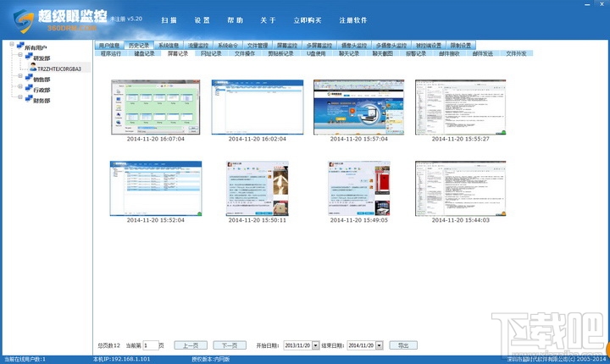The image size is (610, 364).
Task: Click the 当前第 page number input field
Action: coord(151,345)
